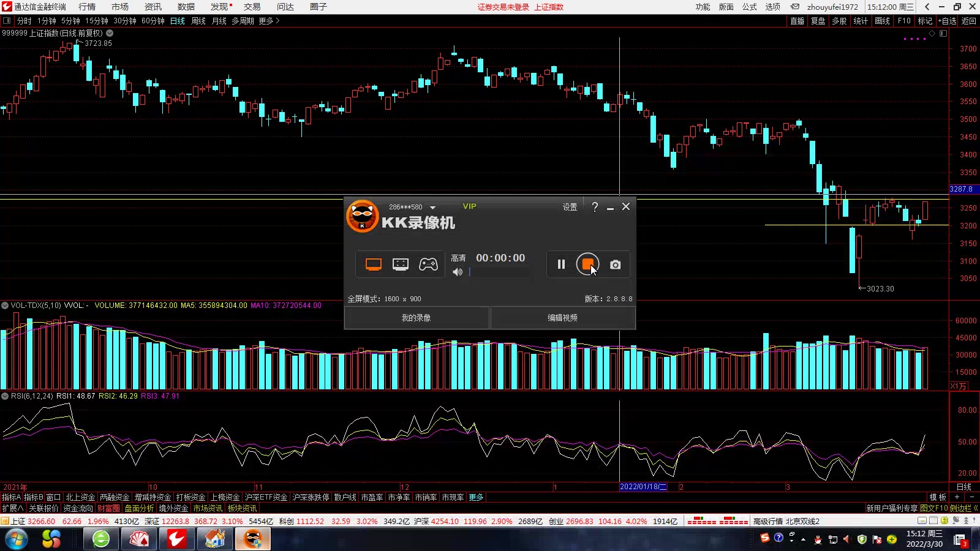Viewport: 980px width, 551px height.
Task: Select full-screen recording mode in KK录像机
Action: pos(374,264)
